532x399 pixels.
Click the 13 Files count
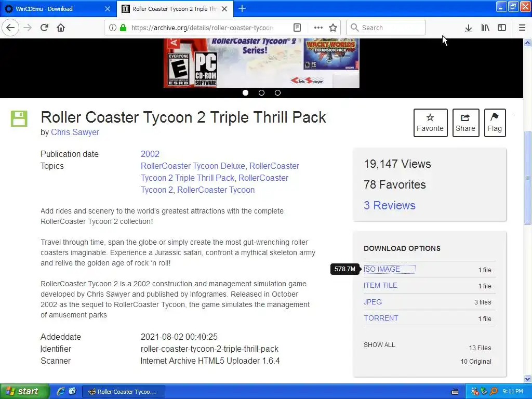(480, 348)
